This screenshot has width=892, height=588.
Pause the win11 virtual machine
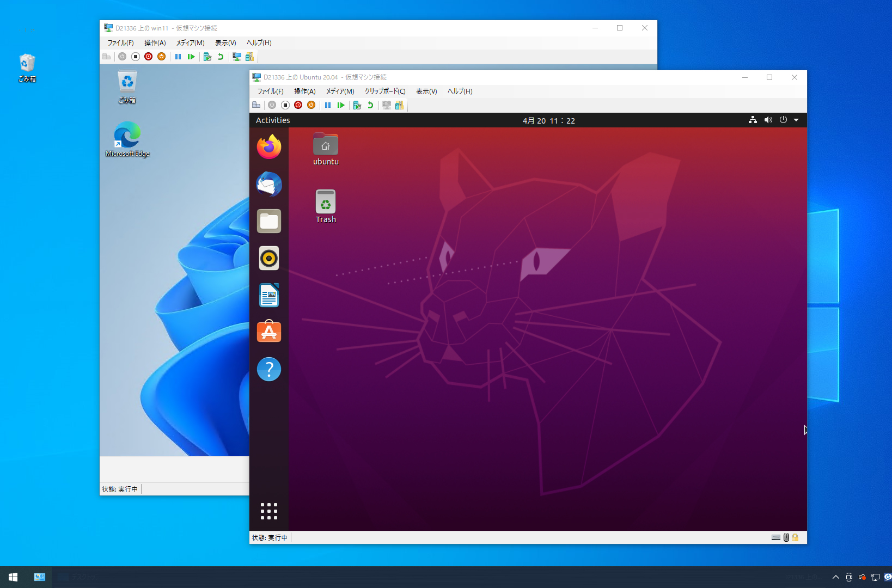click(x=178, y=57)
